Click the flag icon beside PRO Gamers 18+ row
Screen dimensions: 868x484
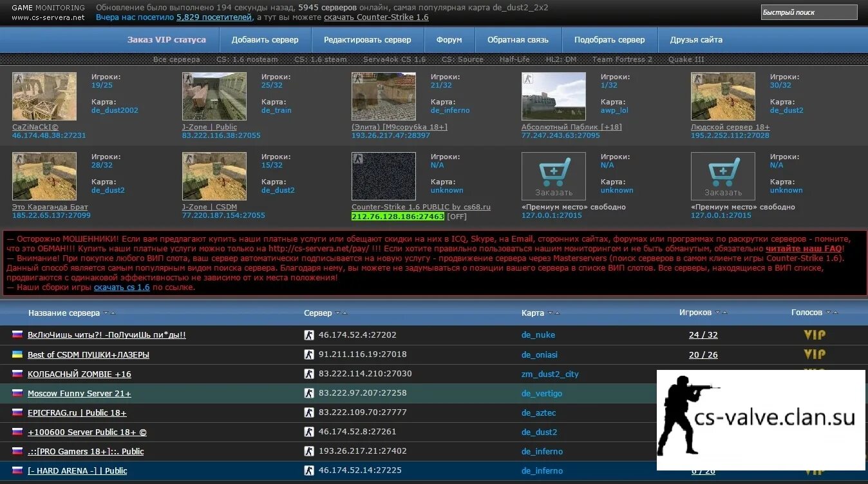pyautogui.click(x=17, y=451)
